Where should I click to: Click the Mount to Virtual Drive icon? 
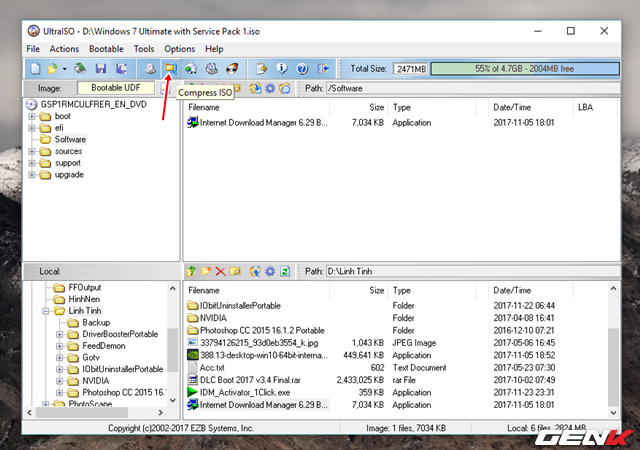pos(211,68)
